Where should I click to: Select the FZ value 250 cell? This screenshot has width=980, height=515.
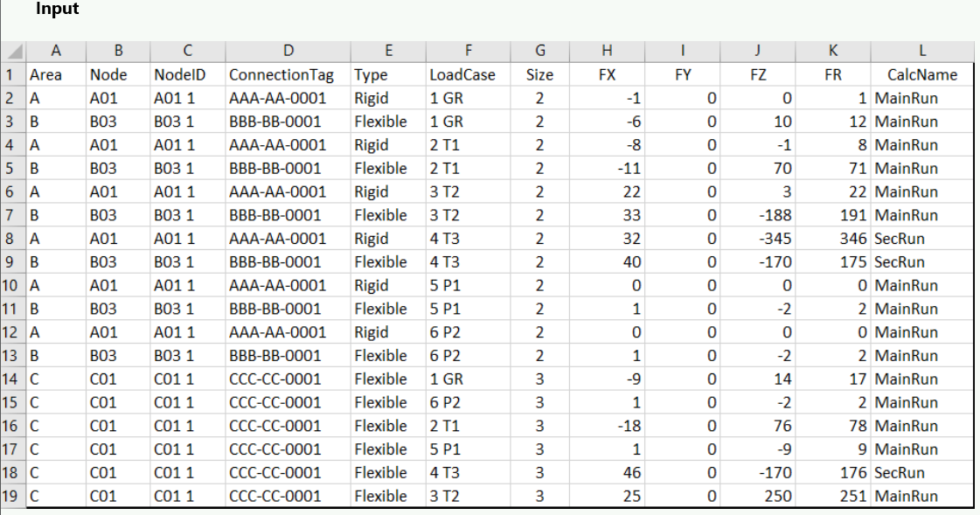point(757,497)
